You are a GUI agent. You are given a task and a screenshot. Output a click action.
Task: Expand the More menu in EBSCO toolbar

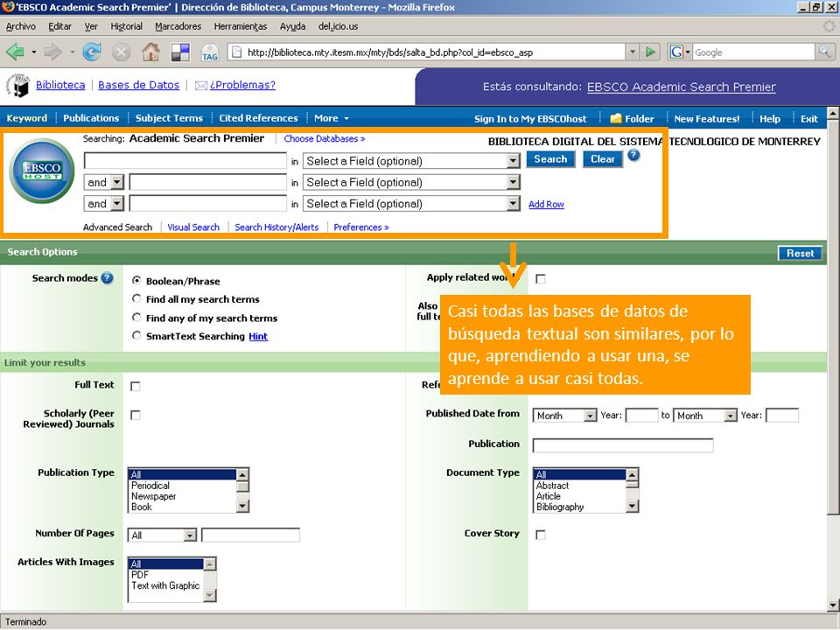[x=331, y=118]
